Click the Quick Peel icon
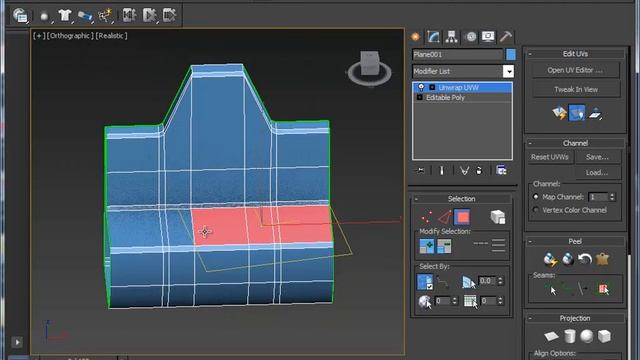The width and height of the screenshot is (640, 360). pyautogui.click(x=550, y=259)
